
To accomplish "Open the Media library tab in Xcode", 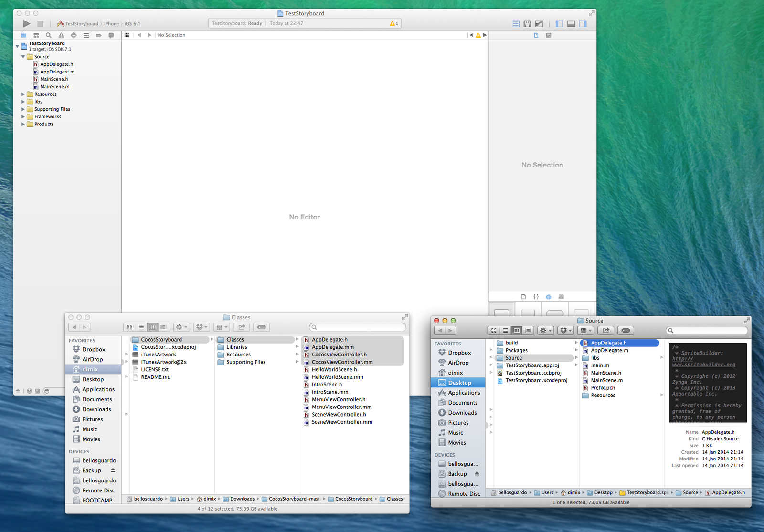I will click(561, 297).
